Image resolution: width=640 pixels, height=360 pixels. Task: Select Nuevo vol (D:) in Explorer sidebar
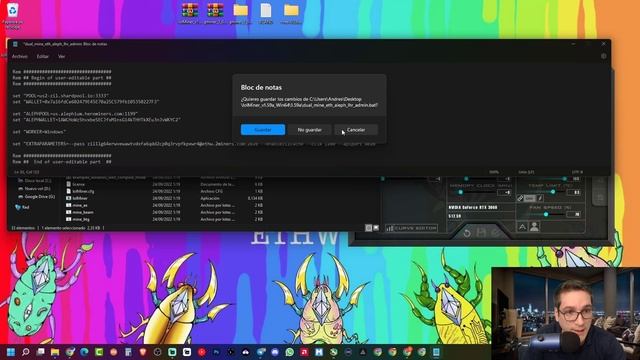click(34, 189)
